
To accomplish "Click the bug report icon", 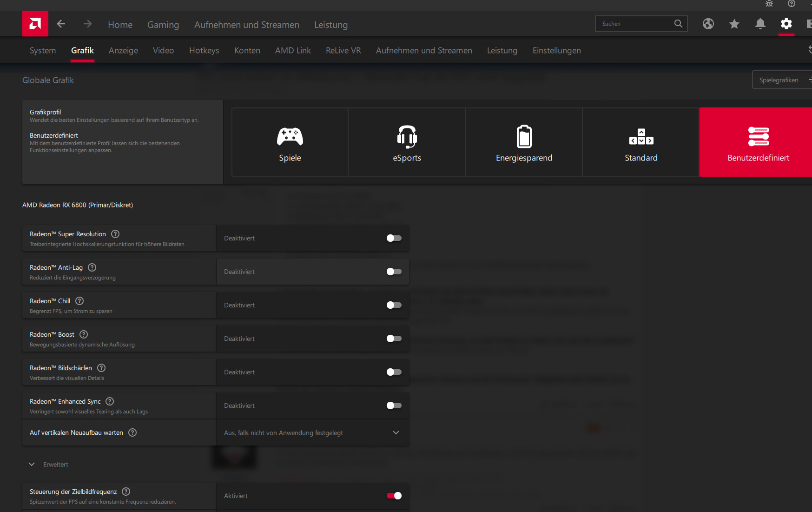I will pos(769,4).
